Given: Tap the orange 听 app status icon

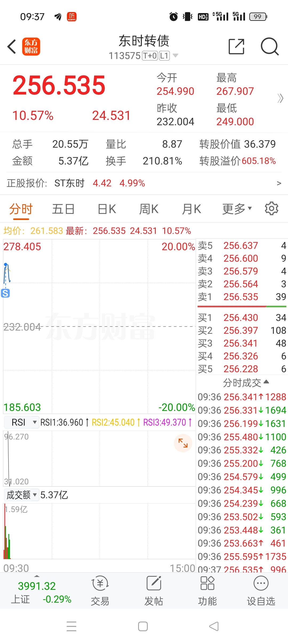Looking at the screenshot, I should [x=72, y=17].
